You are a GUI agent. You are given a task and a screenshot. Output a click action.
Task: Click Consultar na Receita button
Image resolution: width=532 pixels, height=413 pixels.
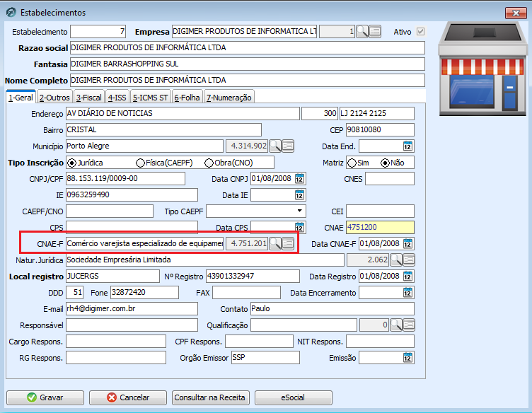tap(210, 397)
